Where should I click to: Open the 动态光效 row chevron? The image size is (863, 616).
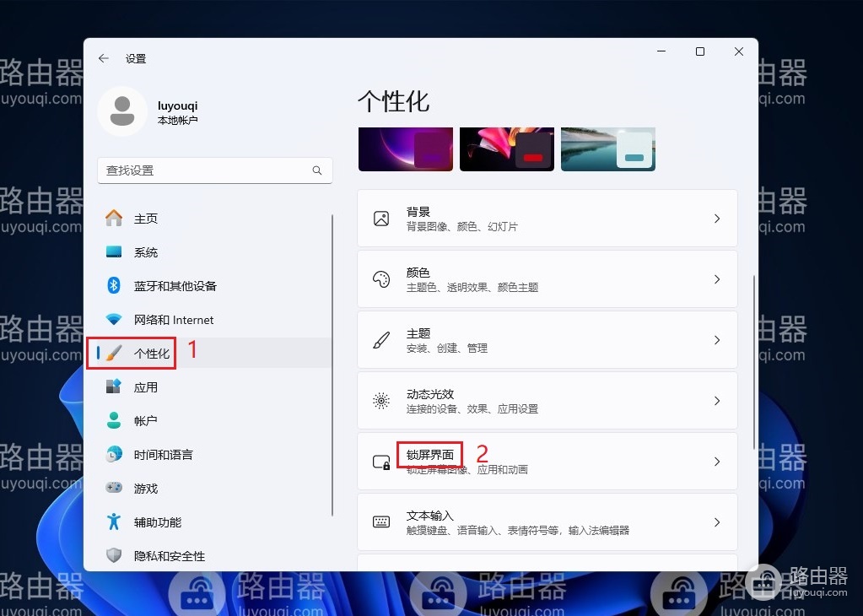tap(716, 401)
